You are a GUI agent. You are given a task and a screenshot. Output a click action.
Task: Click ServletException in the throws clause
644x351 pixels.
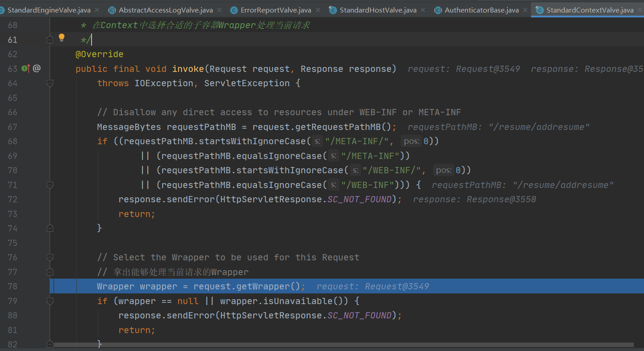[x=247, y=83]
